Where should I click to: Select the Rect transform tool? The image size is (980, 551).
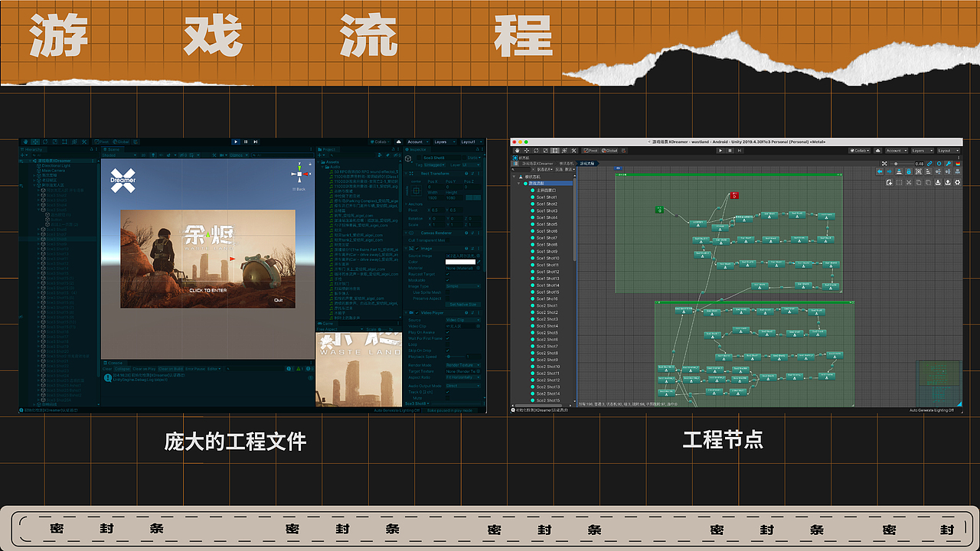coord(65,142)
